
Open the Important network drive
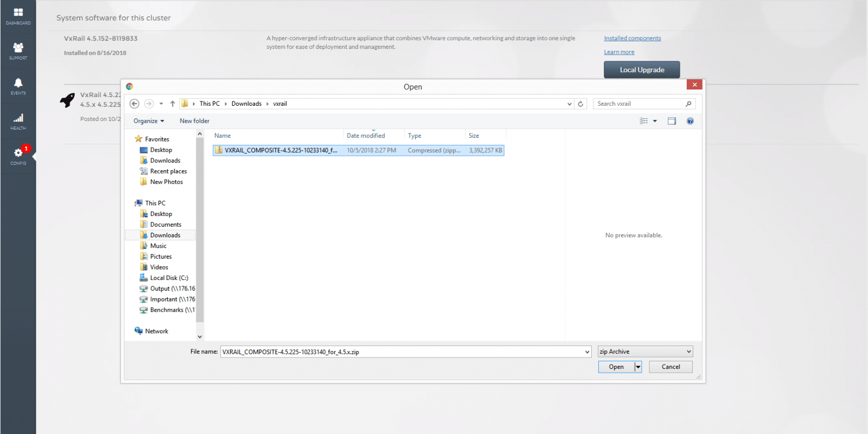(167, 299)
